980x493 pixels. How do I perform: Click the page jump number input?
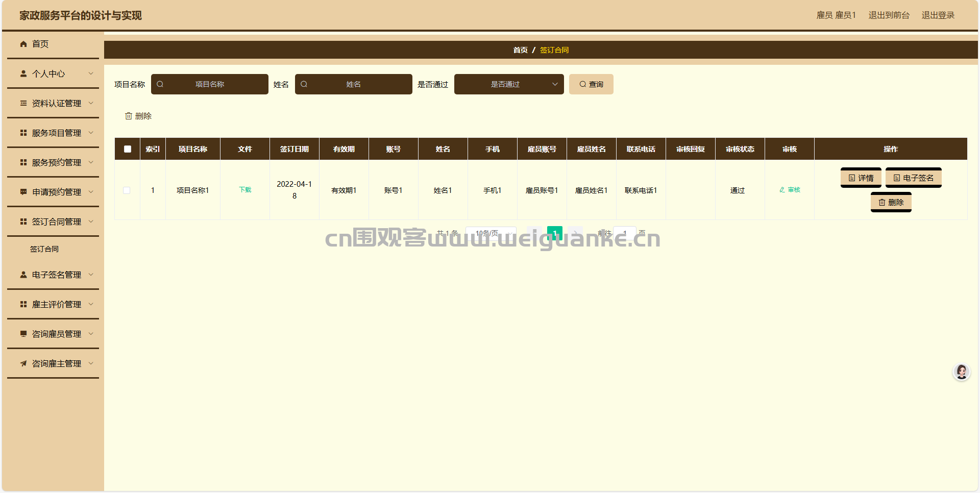tap(625, 233)
